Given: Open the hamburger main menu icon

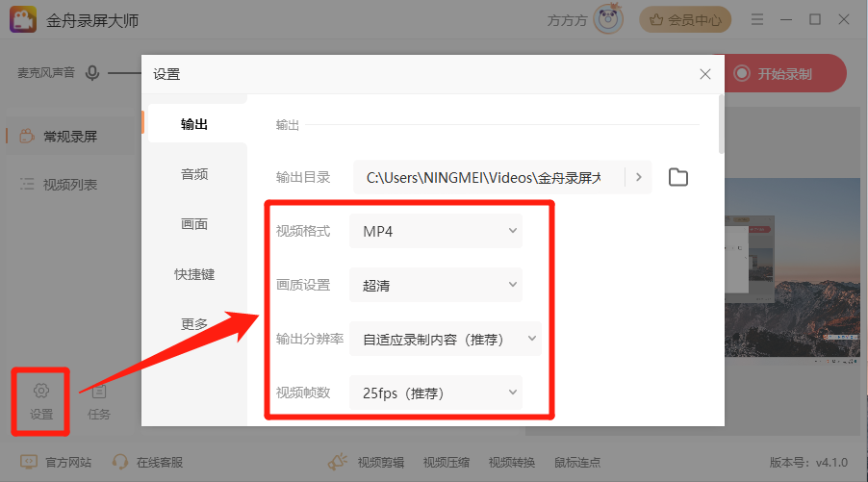Looking at the screenshot, I should [x=756, y=20].
